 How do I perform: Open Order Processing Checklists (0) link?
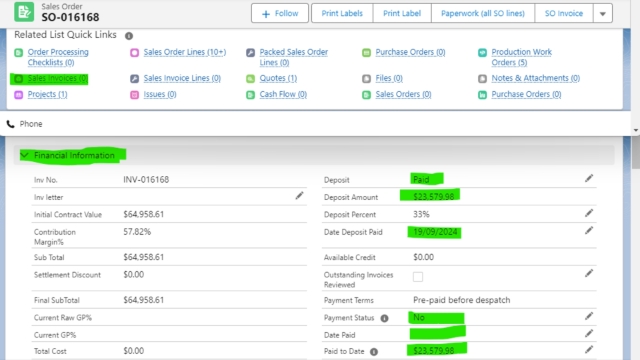pos(58,57)
